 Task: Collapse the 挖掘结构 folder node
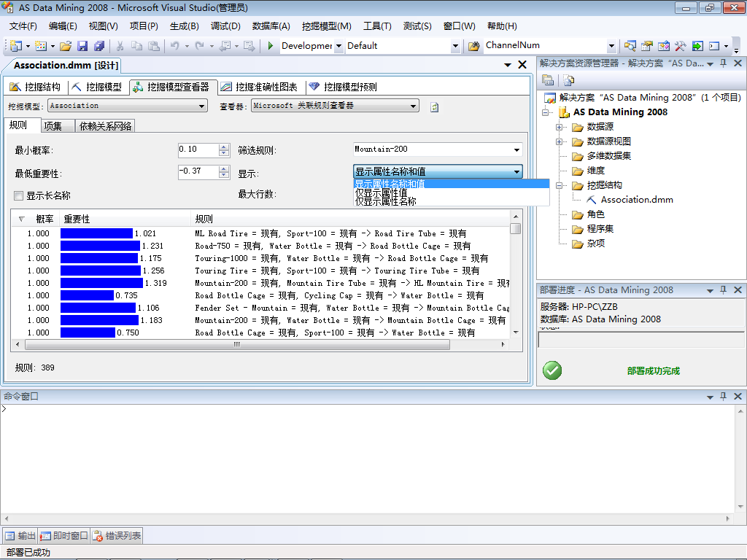click(559, 186)
